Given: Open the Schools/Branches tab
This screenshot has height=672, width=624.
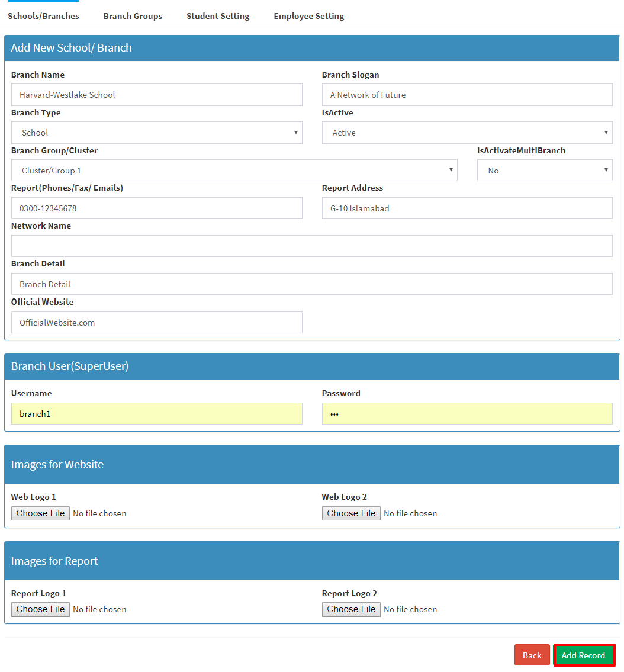Looking at the screenshot, I should [x=43, y=16].
